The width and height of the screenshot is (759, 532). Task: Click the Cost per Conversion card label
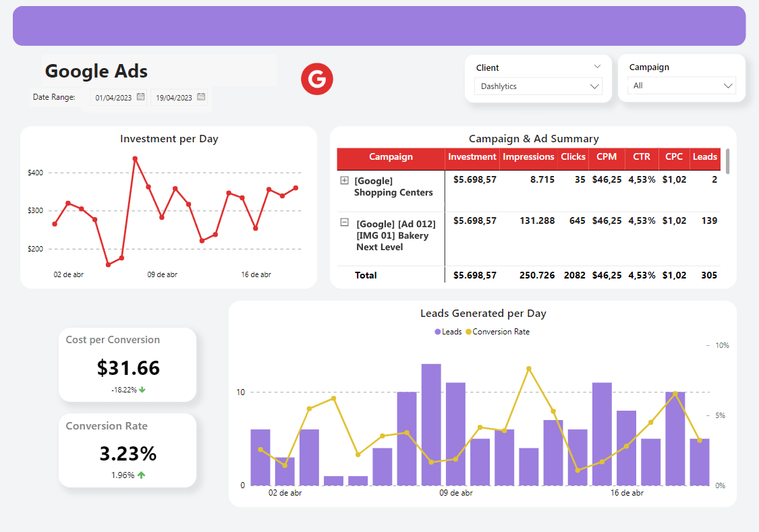(113, 340)
